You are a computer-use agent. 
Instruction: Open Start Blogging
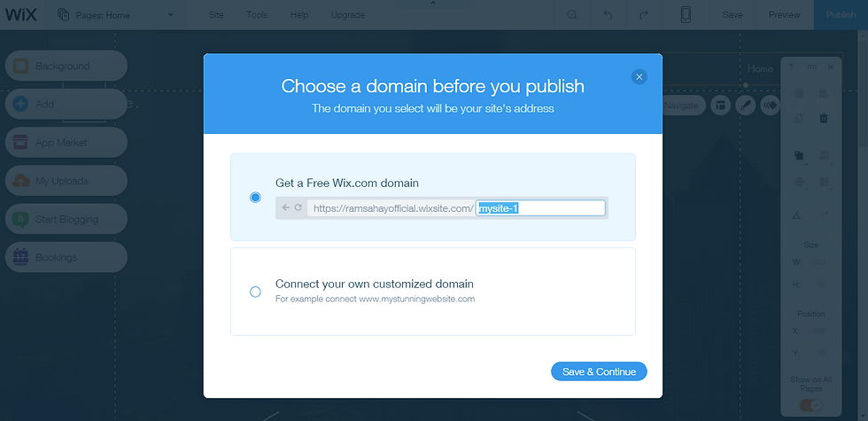pyautogui.click(x=66, y=219)
